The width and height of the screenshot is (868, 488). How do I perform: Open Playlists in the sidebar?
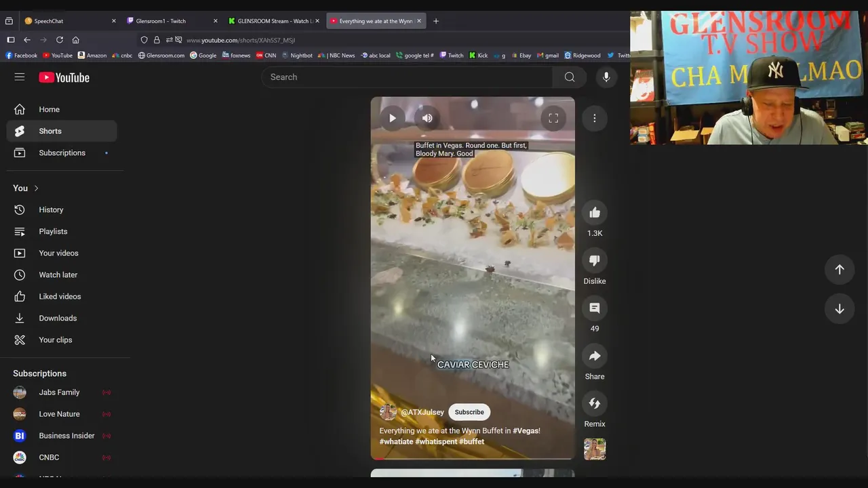point(62,232)
